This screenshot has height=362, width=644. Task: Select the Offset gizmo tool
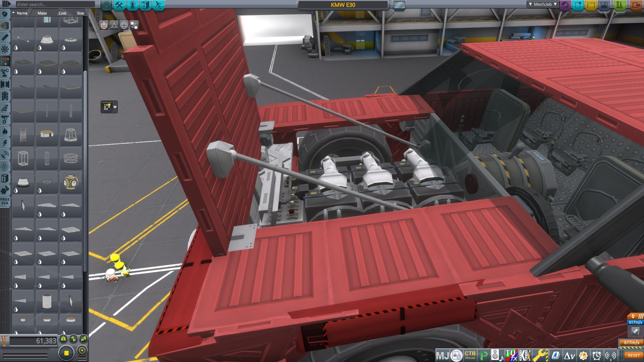point(114,25)
